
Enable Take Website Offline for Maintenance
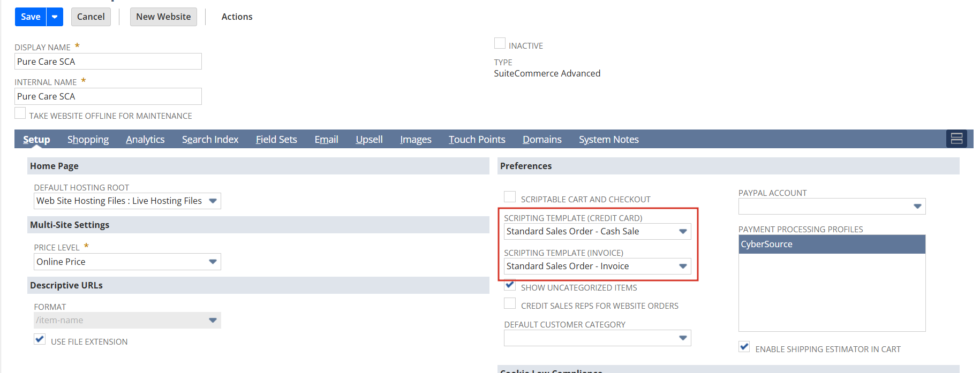(x=20, y=113)
